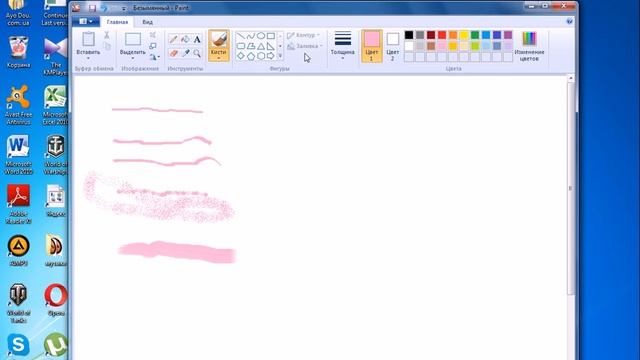Pick the Polygon shape
The height and width of the screenshot is (360, 640).
pos(251,46)
